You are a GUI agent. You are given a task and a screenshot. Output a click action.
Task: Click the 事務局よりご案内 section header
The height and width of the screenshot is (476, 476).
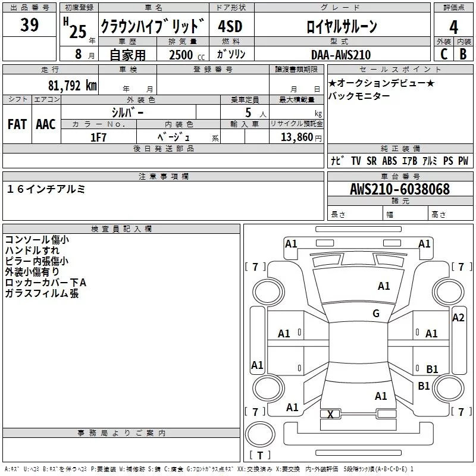(x=121, y=433)
